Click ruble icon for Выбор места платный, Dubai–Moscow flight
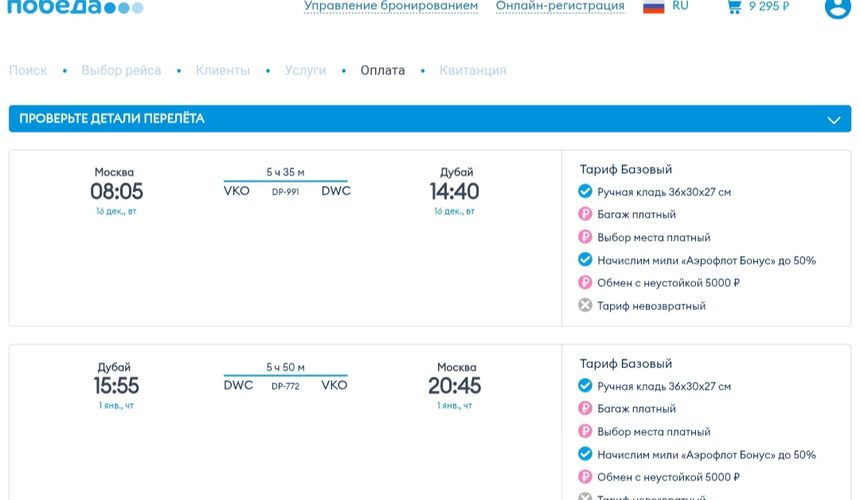860x500 pixels. [x=585, y=431]
